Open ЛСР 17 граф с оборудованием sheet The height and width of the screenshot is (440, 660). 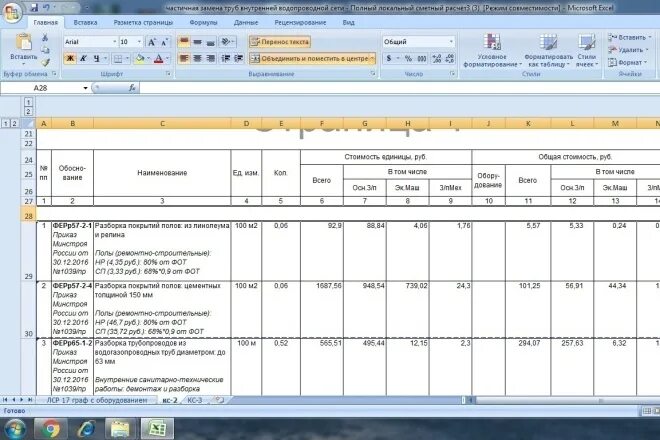[97, 400]
